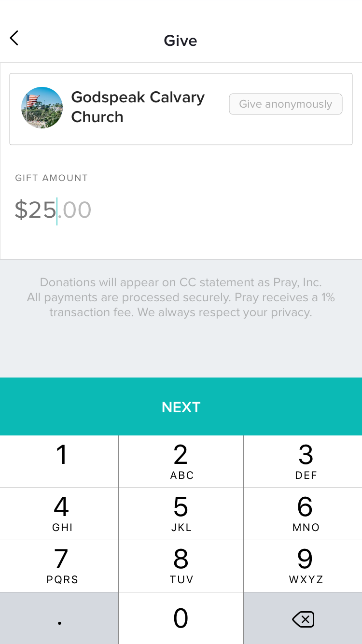Image resolution: width=362 pixels, height=644 pixels.
Task: Tap keypad number 3 DEF
Action: click(x=303, y=462)
